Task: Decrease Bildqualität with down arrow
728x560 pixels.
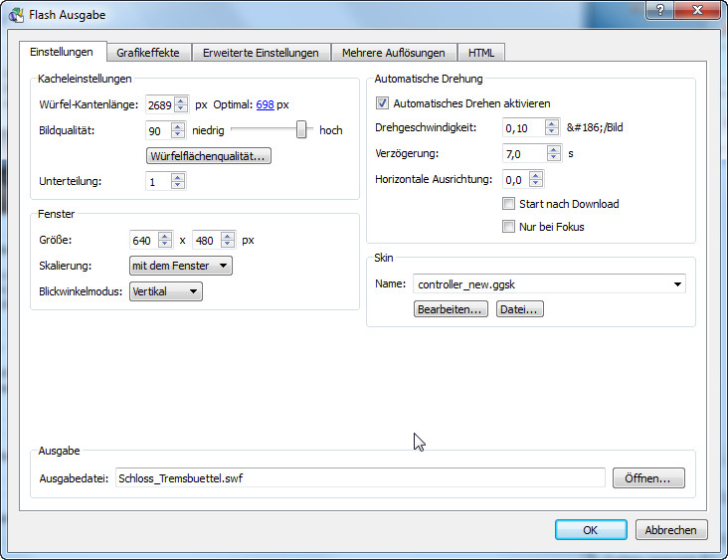Action: click(x=177, y=134)
